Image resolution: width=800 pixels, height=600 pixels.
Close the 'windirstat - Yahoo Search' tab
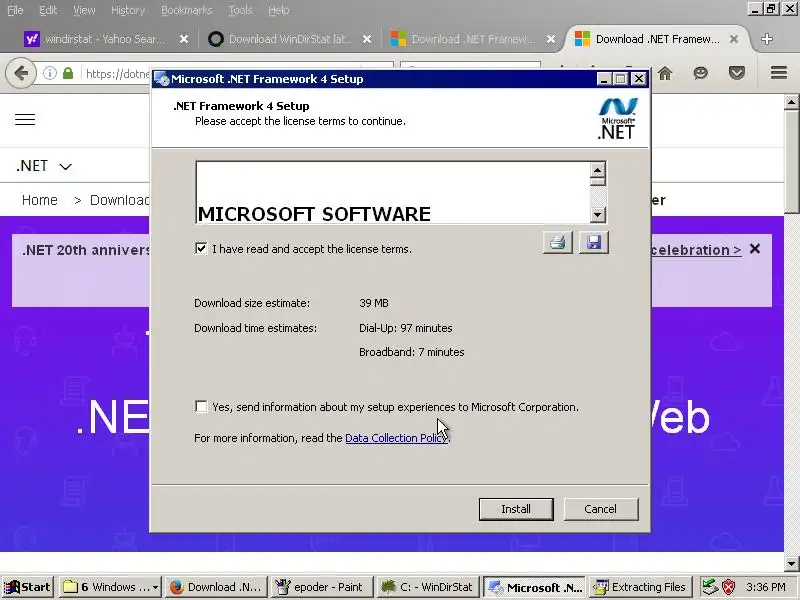click(x=184, y=39)
